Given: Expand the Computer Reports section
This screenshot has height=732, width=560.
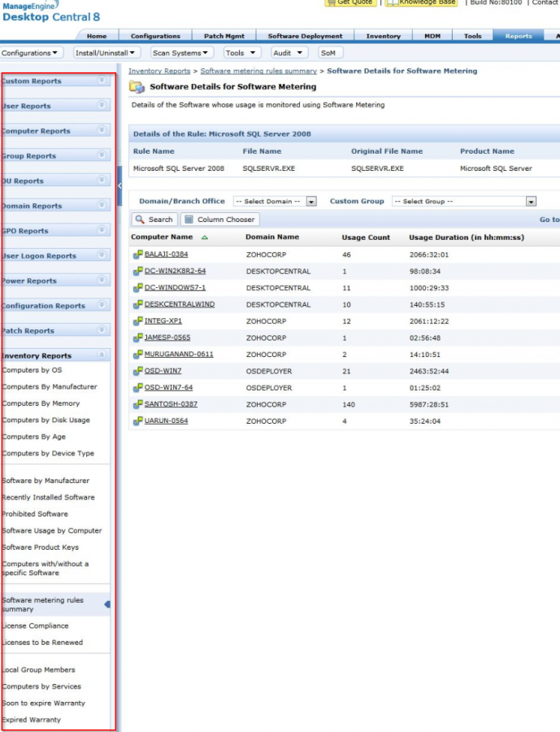Looking at the screenshot, I should click(102, 130).
